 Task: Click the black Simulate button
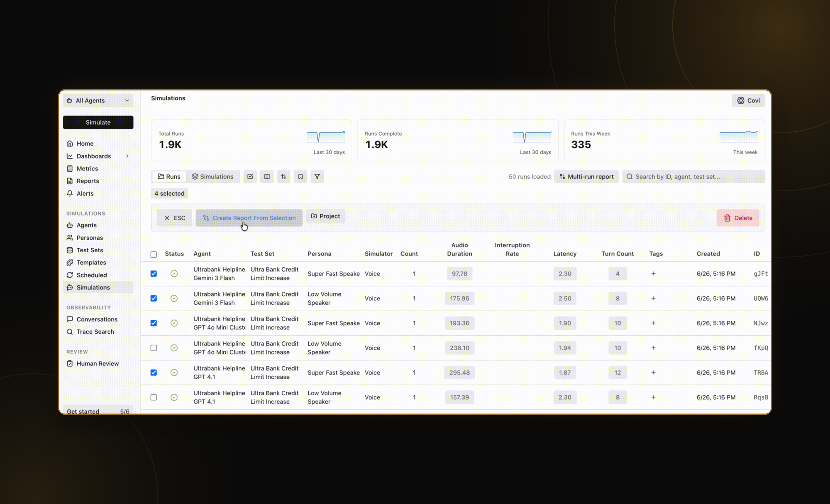pos(98,122)
